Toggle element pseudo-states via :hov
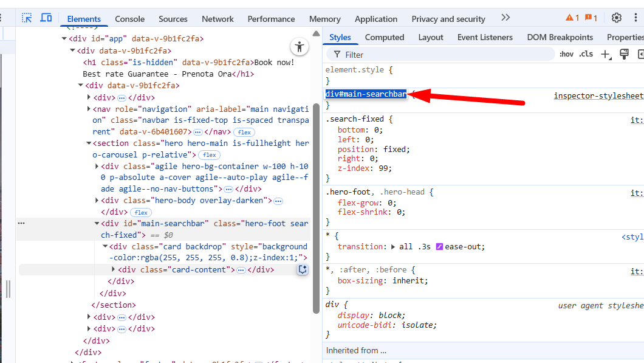This screenshot has height=363, width=644. (x=566, y=54)
